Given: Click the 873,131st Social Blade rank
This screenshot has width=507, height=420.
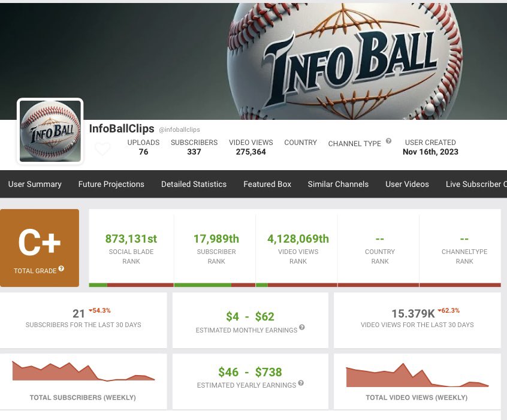Looking at the screenshot, I should [131, 238].
